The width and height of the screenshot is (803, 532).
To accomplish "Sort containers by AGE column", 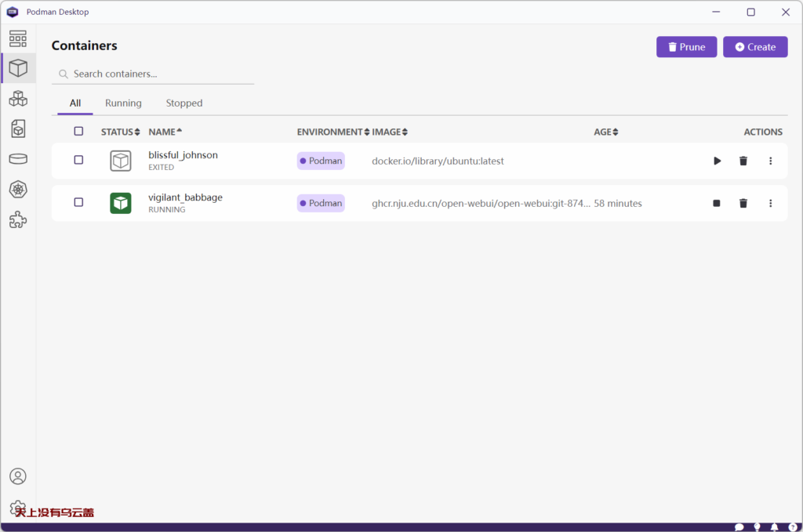I will coord(606,132).
